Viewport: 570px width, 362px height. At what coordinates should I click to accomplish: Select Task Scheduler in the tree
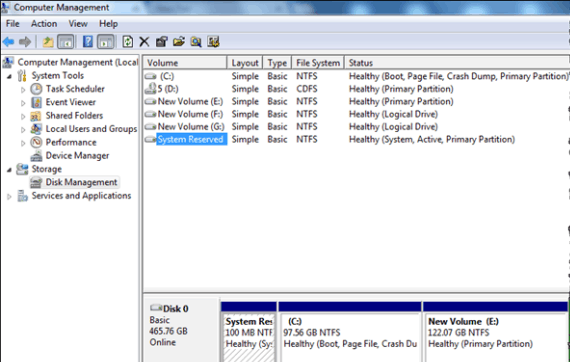pyautogui.click(x=75, y=89)
